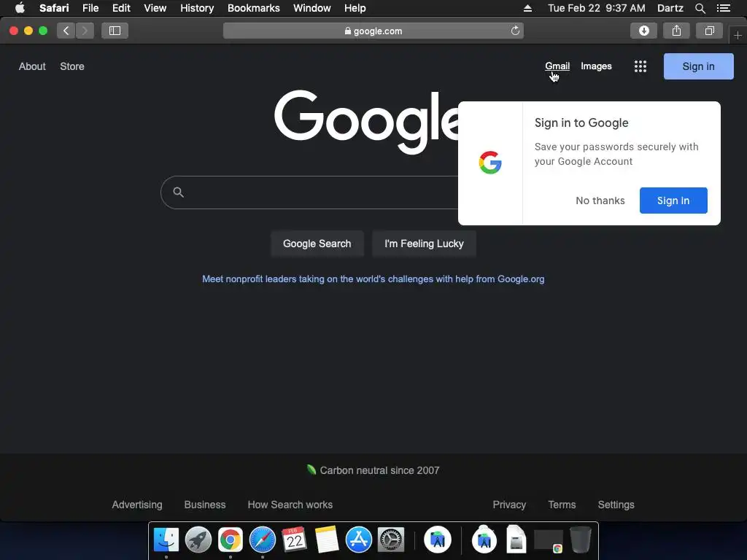747x560 pixels.
Task: Open the About link
Action: [32, 66]
